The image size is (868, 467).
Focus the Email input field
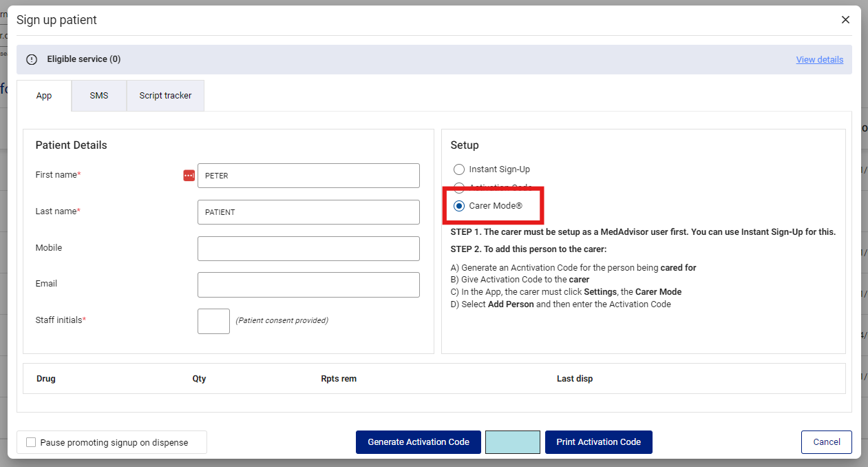point(308,284)
